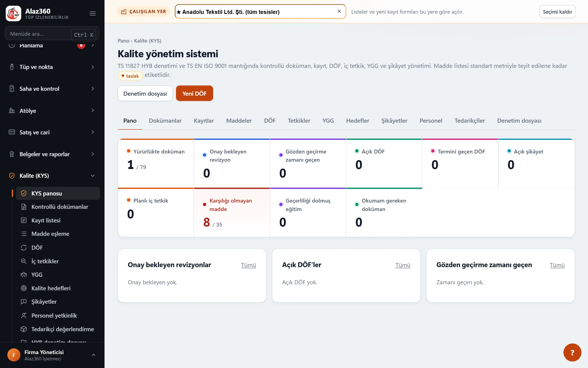The image size is (588, 368).
Task: Collapse the Kalite (KYS) menu chevron
Action: pos(93,176)
